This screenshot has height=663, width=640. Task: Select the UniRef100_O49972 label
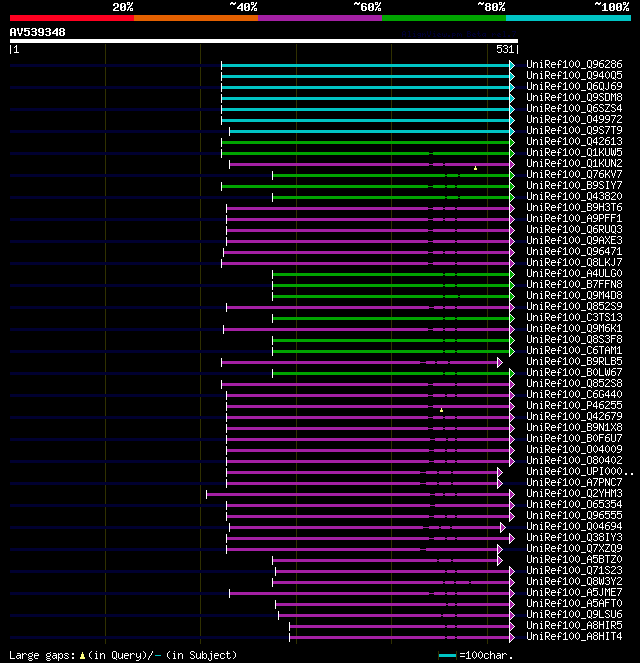pyautogui.click(x=574, y=119)
